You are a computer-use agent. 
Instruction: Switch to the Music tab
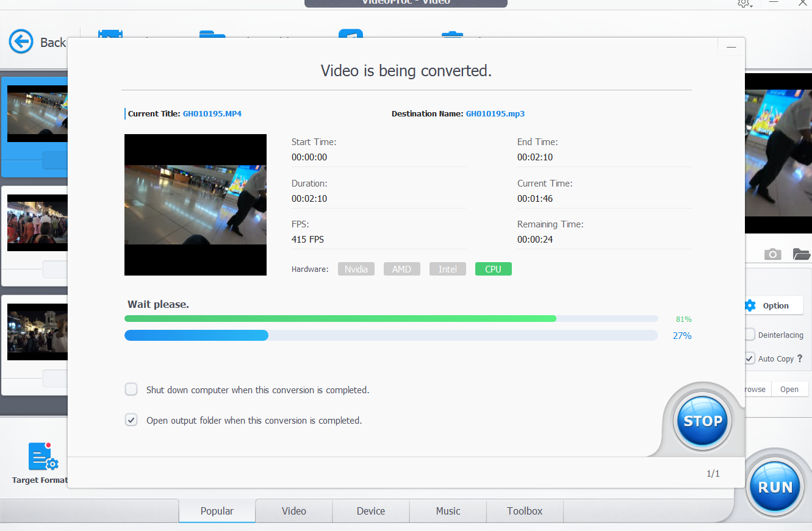pos(448,511)
